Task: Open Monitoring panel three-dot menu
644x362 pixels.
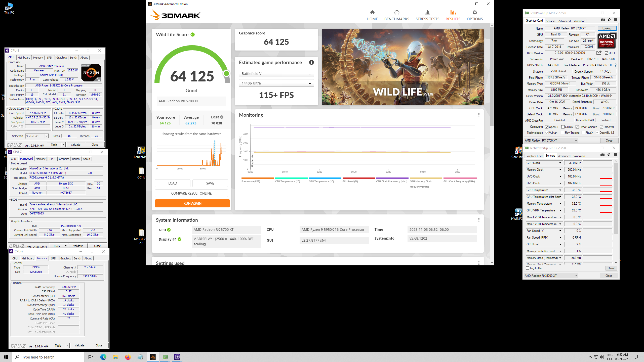Action: [479, 115]
